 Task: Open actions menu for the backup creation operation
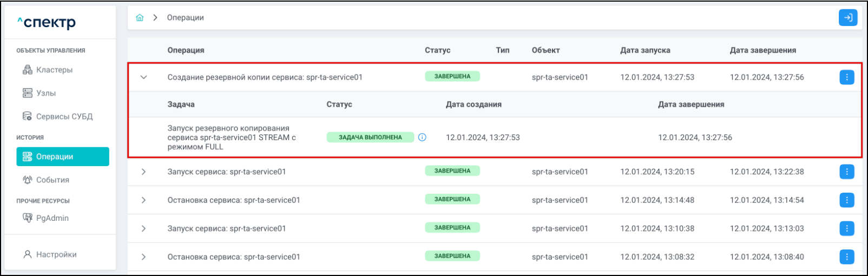(x=846, y=77)
